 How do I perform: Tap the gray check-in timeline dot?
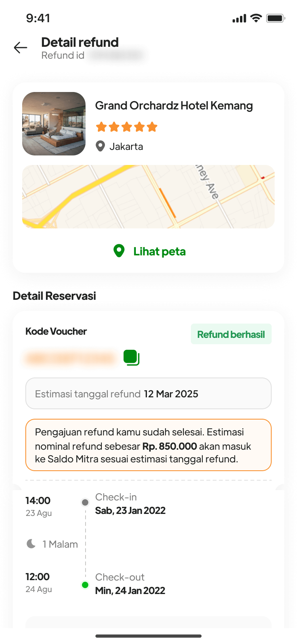pyautogui.click(x=85, y=502)
